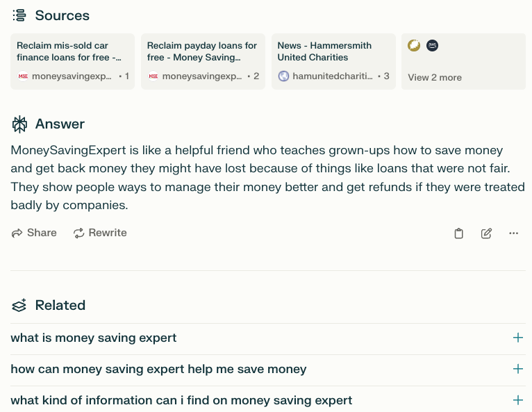This screenshot has height=412, width=532.
Task: Click the answer paragraph starting MoneySavingExpert is like
Action: (267, 177)
